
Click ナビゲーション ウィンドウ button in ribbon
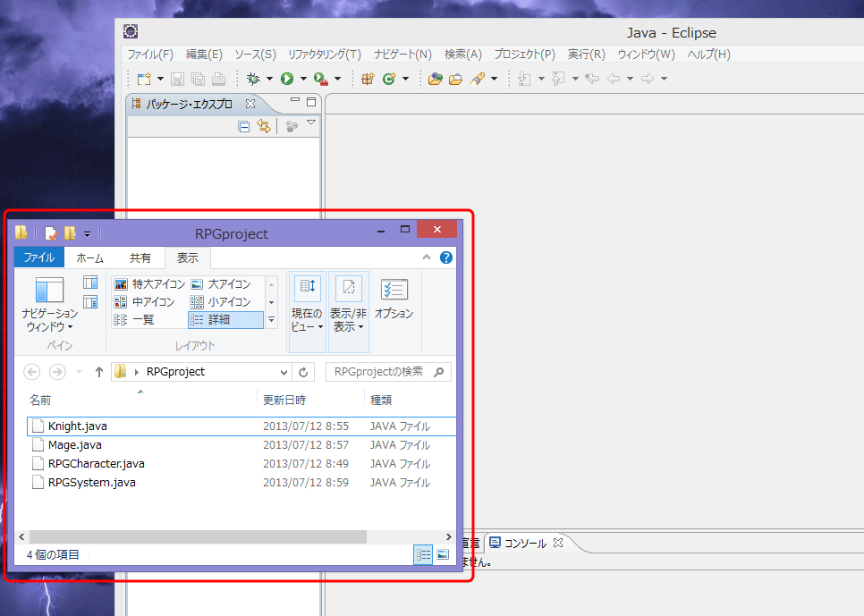(x=49, y=305)
